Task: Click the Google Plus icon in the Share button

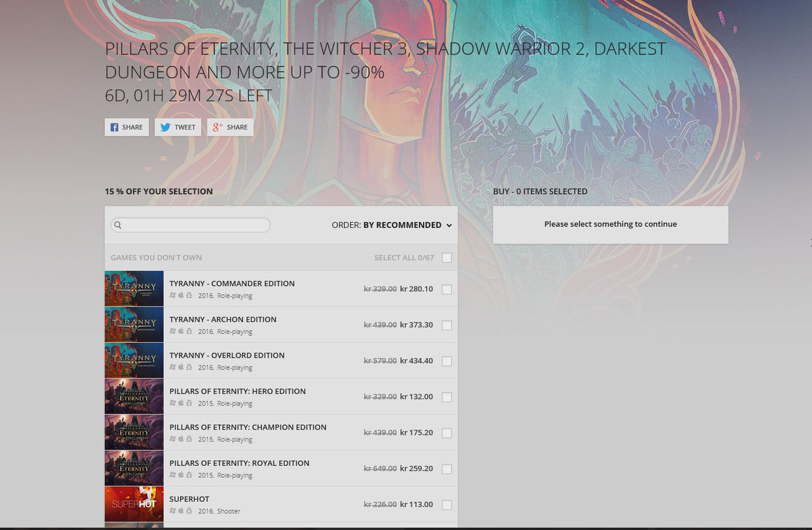Action: click(218, 127)
